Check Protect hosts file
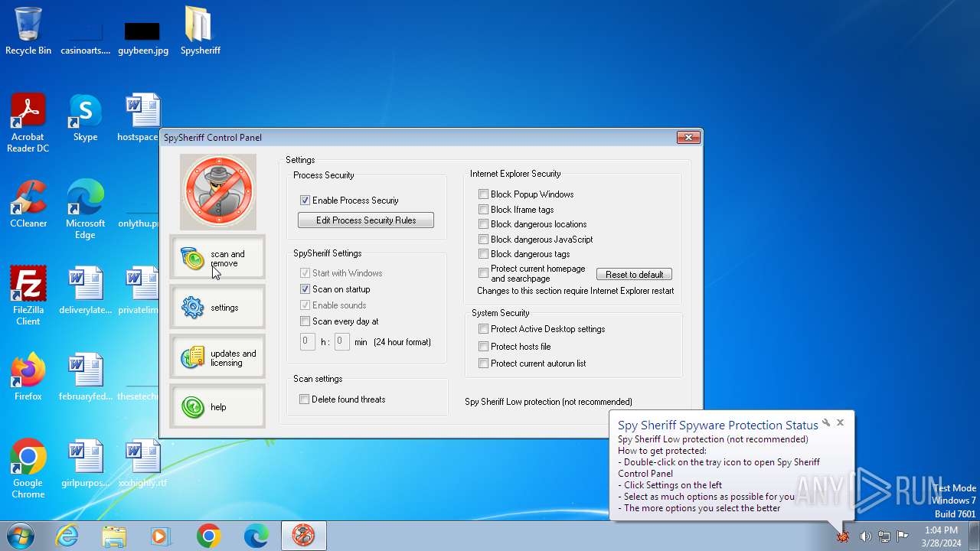This screenshot has height=551, width=980. click(x=483, y=347)
